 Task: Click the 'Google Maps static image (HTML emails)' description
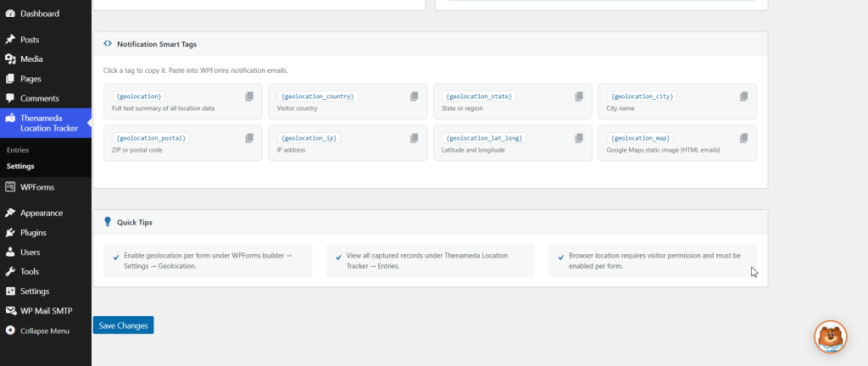pyautogui.click(x=663, y=150)
